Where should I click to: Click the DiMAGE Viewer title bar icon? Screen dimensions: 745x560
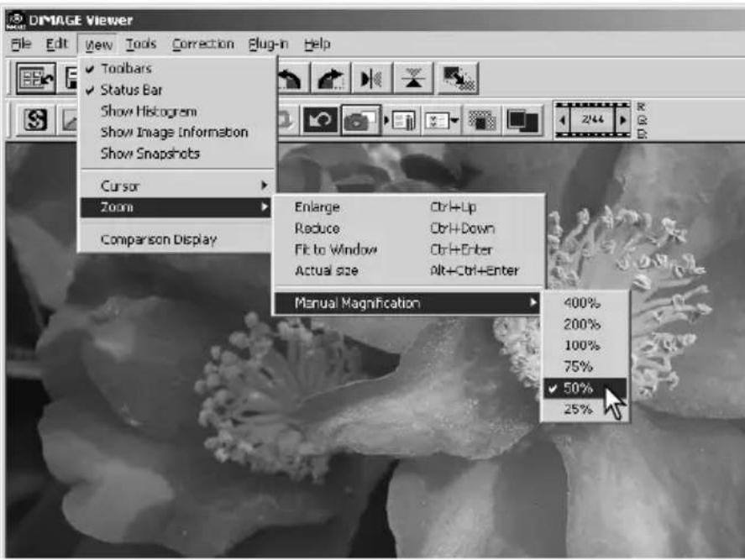tap(16, 20)
